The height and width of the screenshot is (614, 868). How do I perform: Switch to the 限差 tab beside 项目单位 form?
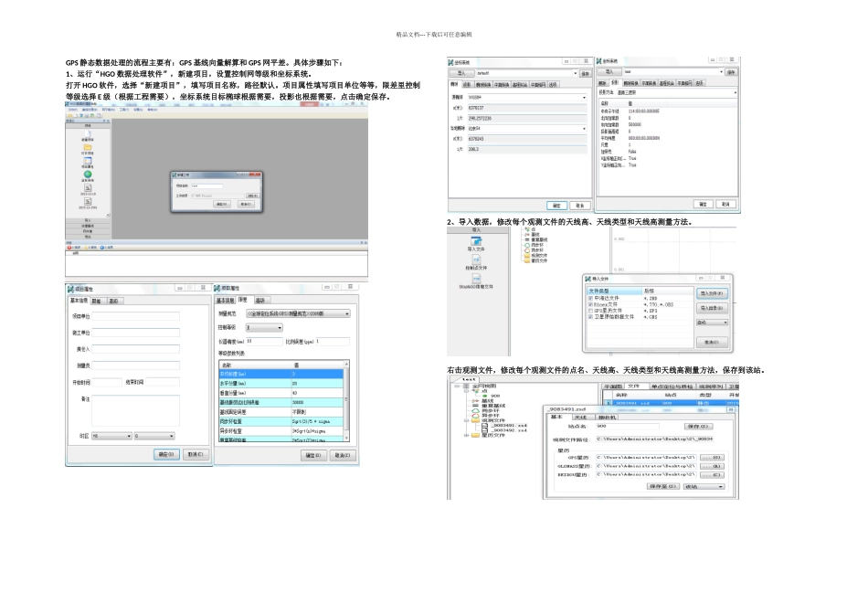click(x=97, y=302)
